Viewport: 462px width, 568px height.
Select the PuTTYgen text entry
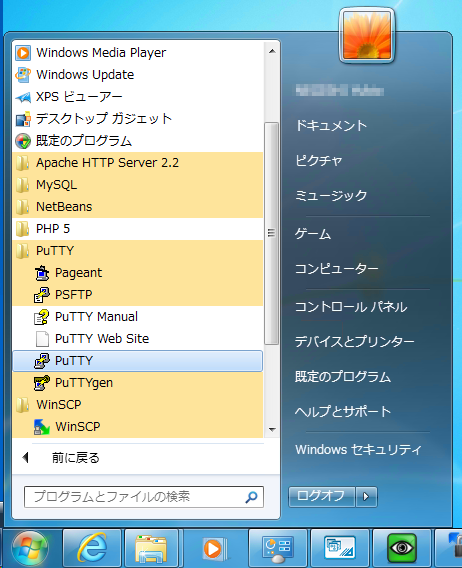click(x=84, y=383)
